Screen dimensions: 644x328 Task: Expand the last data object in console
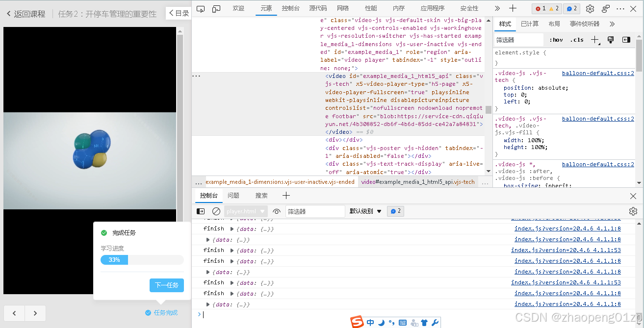click(x=208, y=304)
